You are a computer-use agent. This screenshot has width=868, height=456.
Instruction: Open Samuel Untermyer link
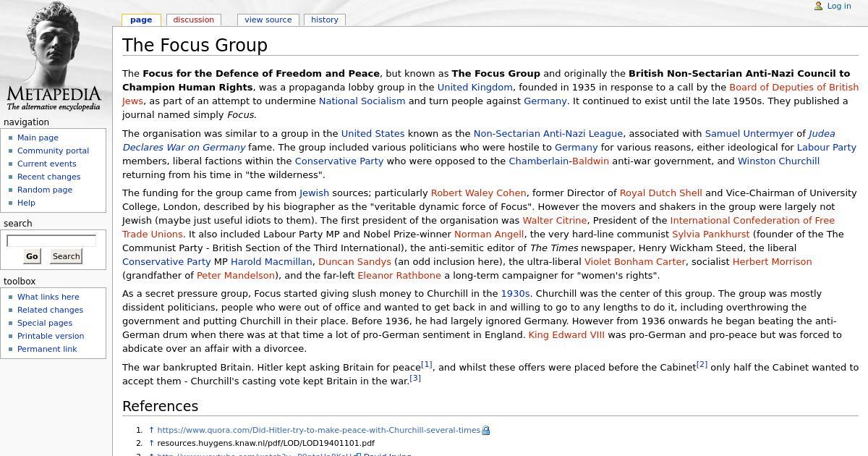[749, 133]
